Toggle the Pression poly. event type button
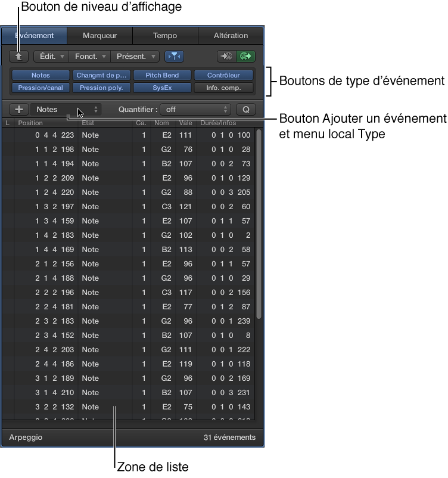This screenshot has height=478, width=448. (101, 88)
